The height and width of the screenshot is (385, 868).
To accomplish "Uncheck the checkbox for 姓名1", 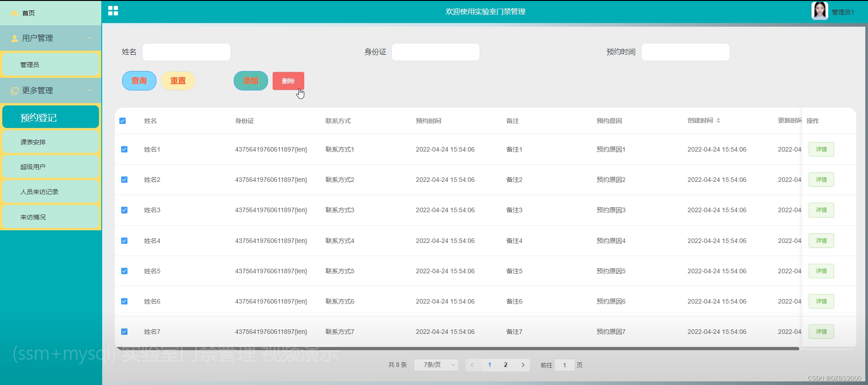I will coord(124,149).
